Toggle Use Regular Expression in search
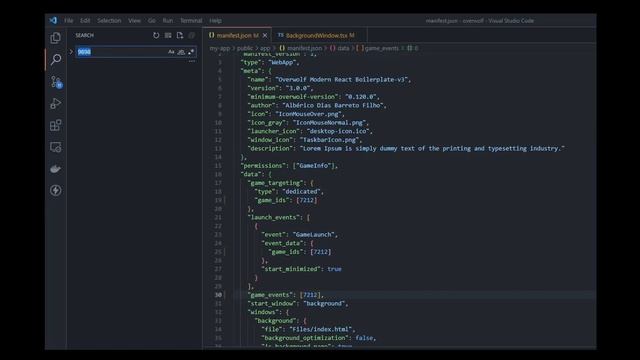 (191, 52)
